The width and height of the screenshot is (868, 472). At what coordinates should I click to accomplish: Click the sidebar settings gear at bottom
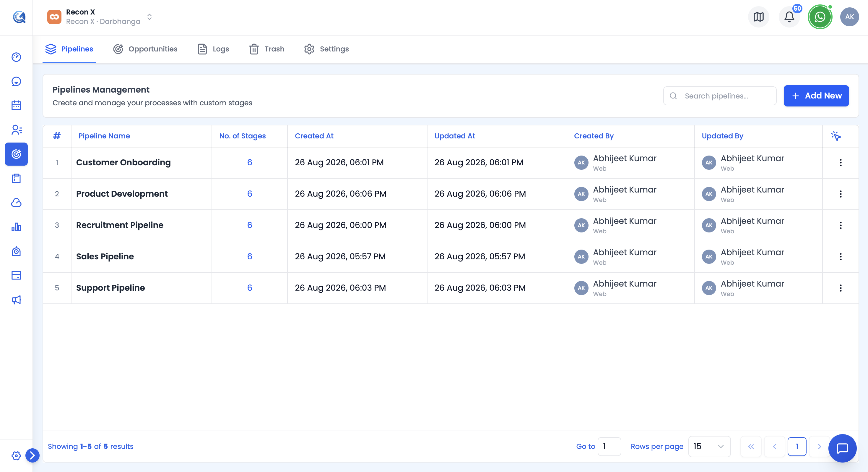16,455
